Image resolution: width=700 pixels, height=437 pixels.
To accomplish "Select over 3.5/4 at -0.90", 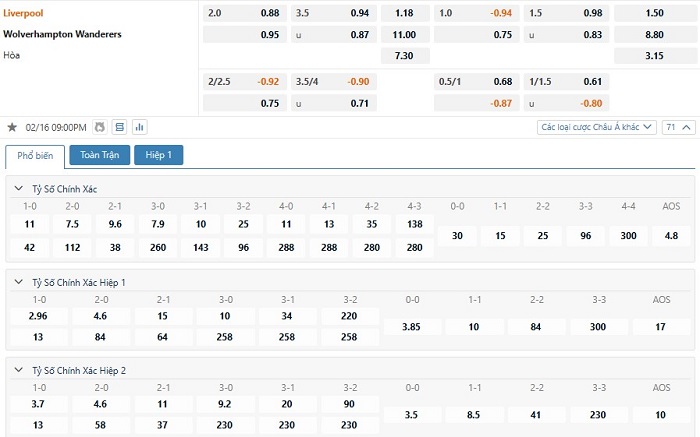I will tap(333, 82).
